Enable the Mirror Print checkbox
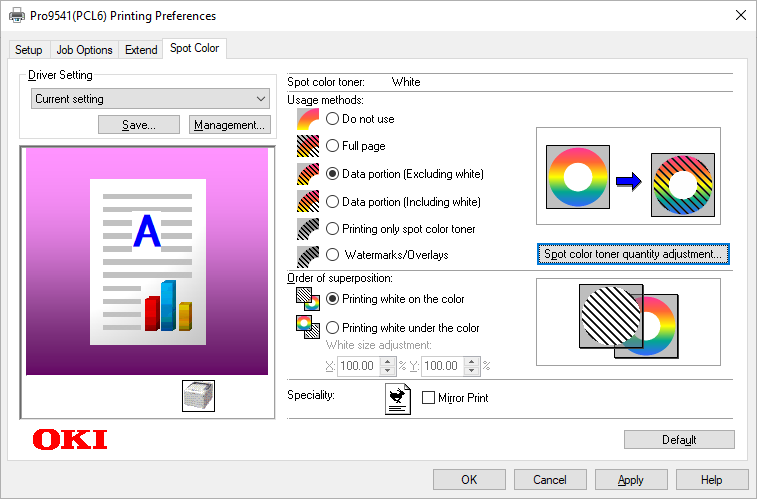Screen dimensions: 757x499 click(x=428, y=398)
